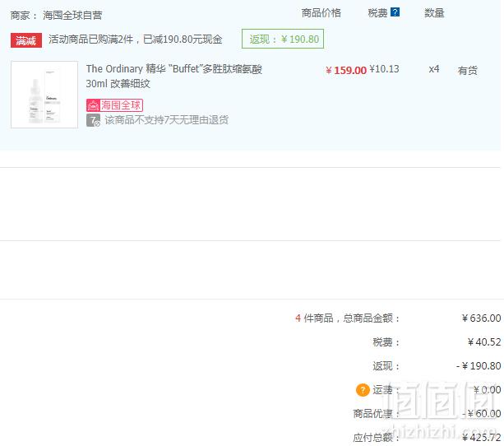
Task: Select the no 7-day return notice text
Action: pyautogui.click(x=167, y=120)
